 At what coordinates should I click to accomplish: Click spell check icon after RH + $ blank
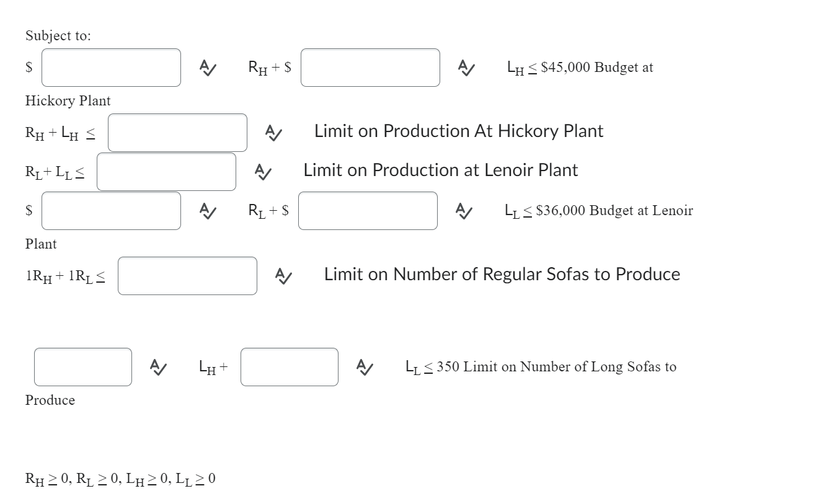pos(466,68)
